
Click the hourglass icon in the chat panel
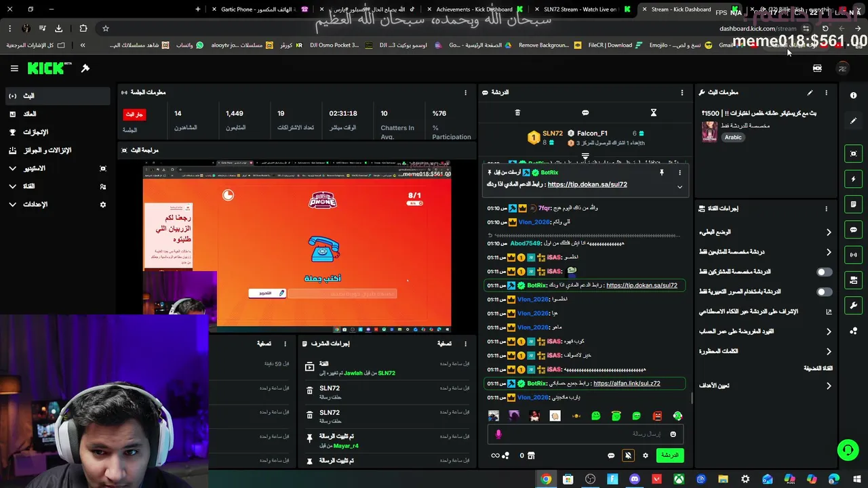pos(654,113)
